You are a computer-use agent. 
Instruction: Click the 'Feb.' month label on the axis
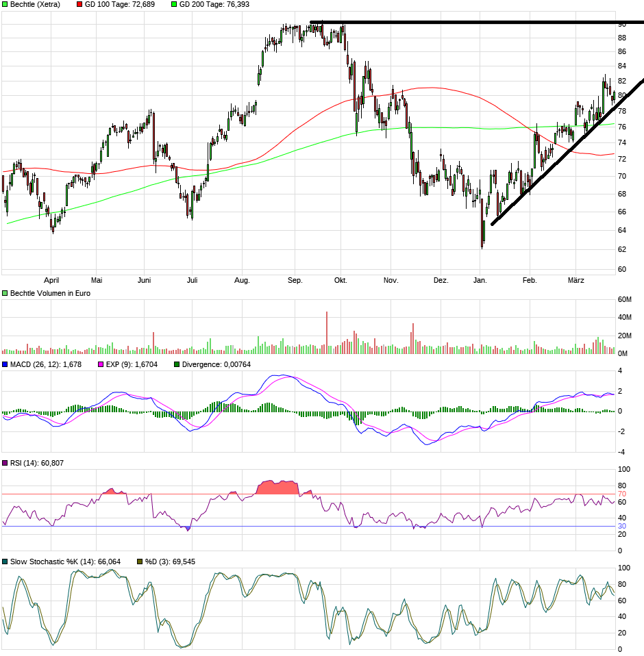pyautogui.click(x=530, y=280)
